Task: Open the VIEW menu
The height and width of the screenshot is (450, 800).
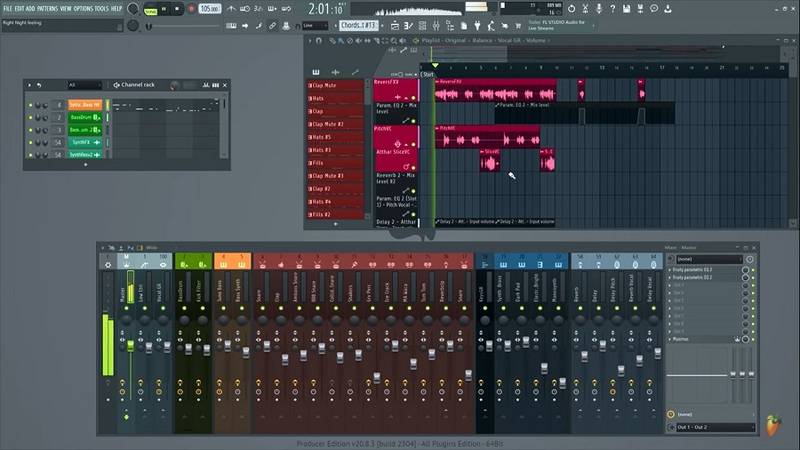Action: click(66, 9)
